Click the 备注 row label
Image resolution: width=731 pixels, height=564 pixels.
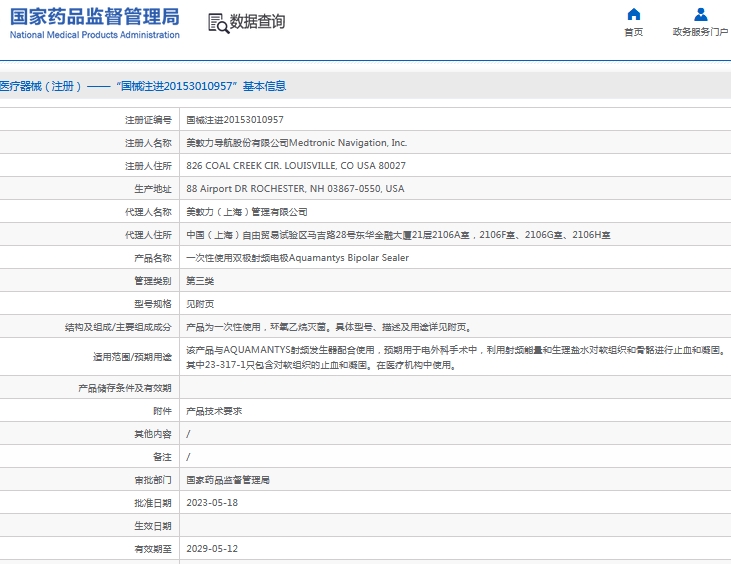[x=162, y=457]
